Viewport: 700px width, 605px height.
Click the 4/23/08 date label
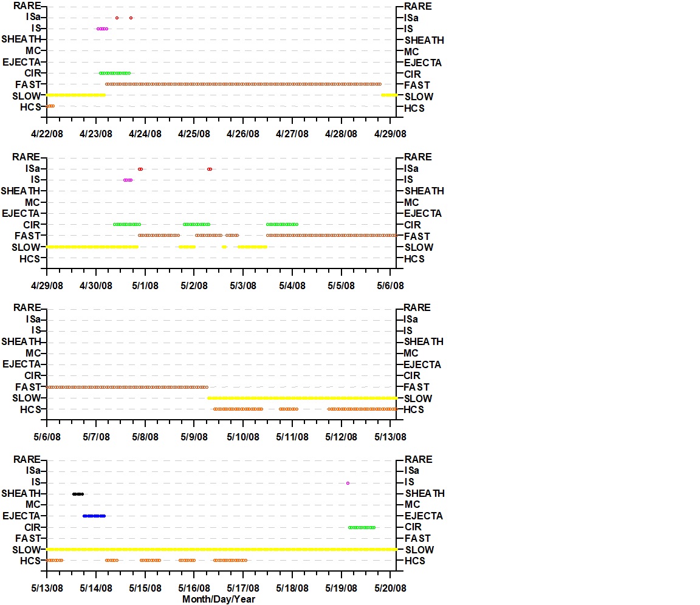[96, 134]
